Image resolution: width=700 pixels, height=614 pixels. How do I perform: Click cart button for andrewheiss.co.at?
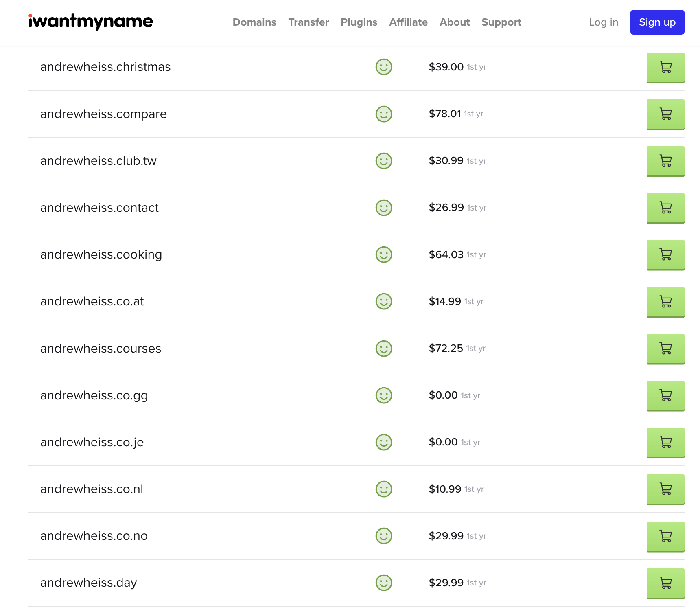(665, 302)
